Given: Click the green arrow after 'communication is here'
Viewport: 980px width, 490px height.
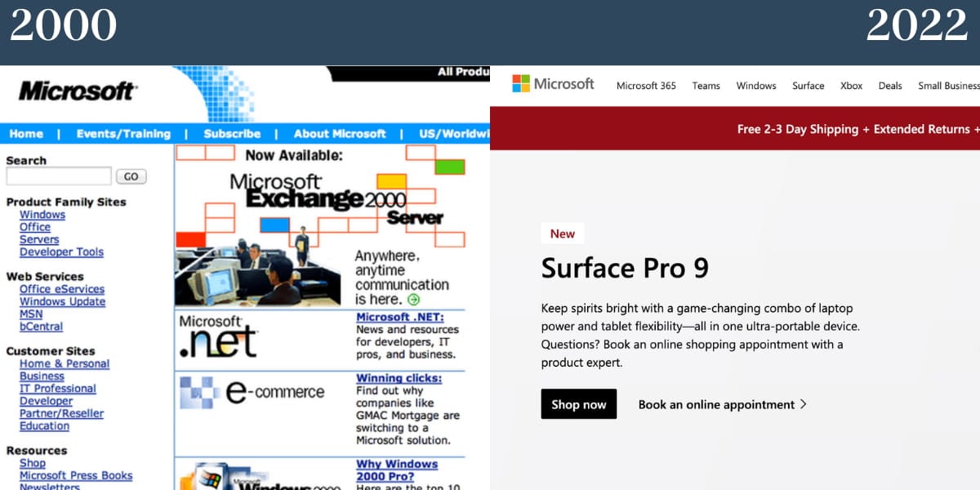Looking at the screenshot, I should 413,300.
